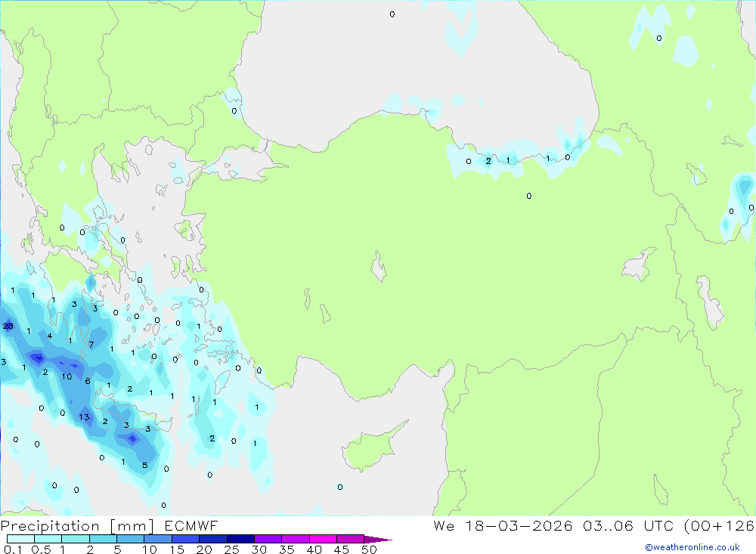Click the 5–10 mm legend color swatch
Viewport: 756px width, 554px height.
point(131,539)
